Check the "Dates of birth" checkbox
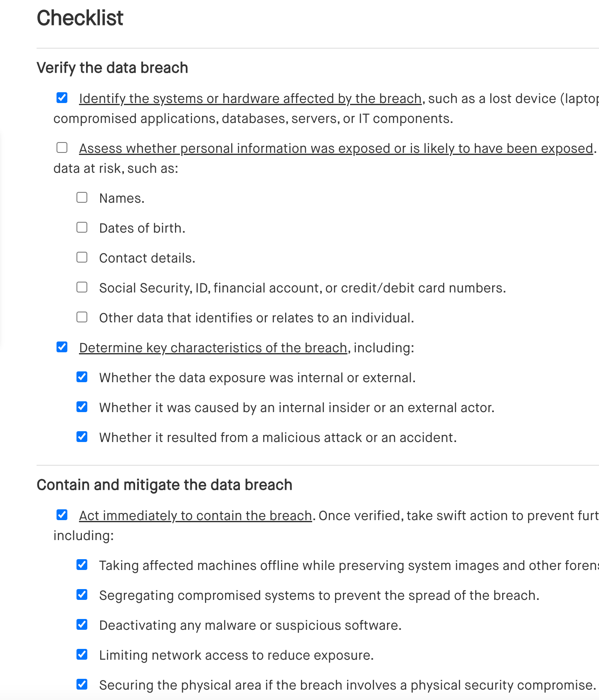 [x=82, y=228]
